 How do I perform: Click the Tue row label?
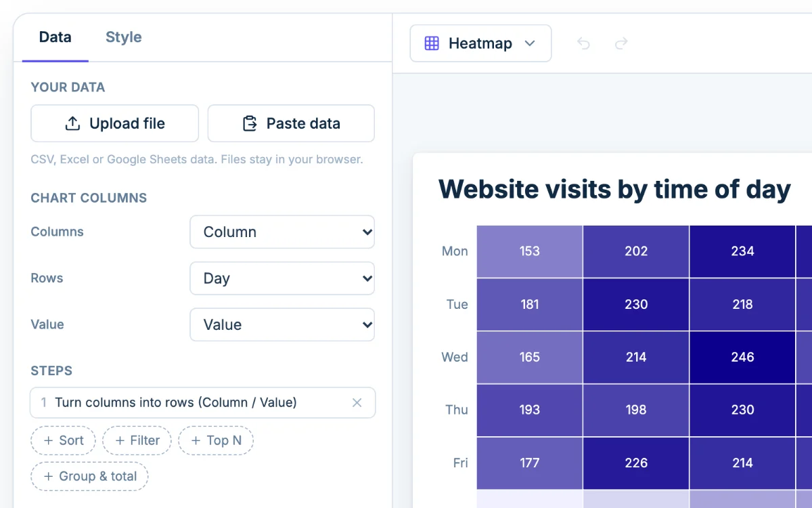click(457, 304)
